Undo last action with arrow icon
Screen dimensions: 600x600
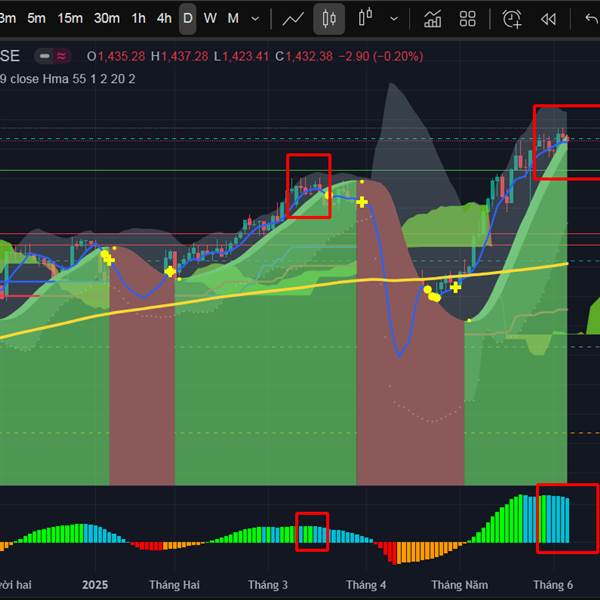(x=592, y=18)
